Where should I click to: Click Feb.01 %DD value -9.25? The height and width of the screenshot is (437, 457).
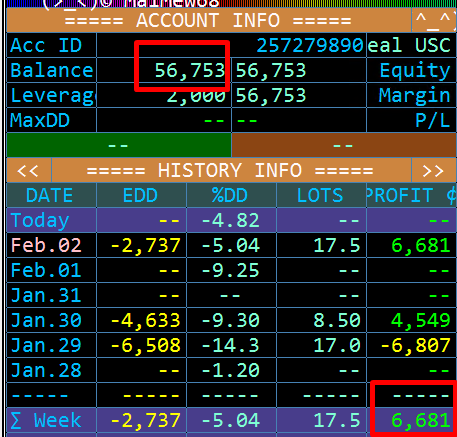231,270
